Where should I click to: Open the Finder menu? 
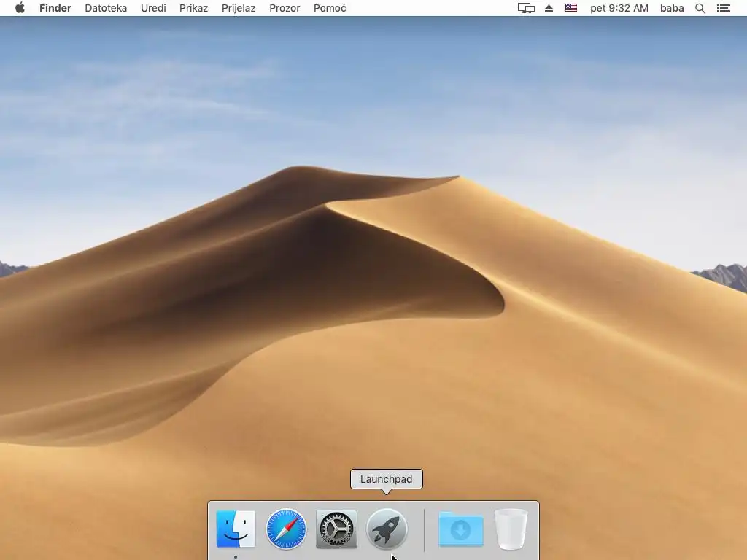[55, 8]
